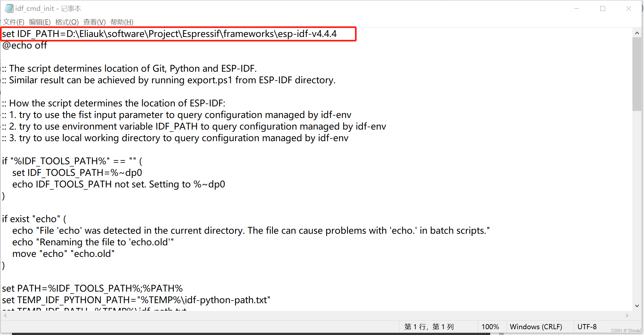This screenshot has height=335, width=644.
Task: Click the Windows (CRLF) line-ending indicator
Action: pos(536,327)
